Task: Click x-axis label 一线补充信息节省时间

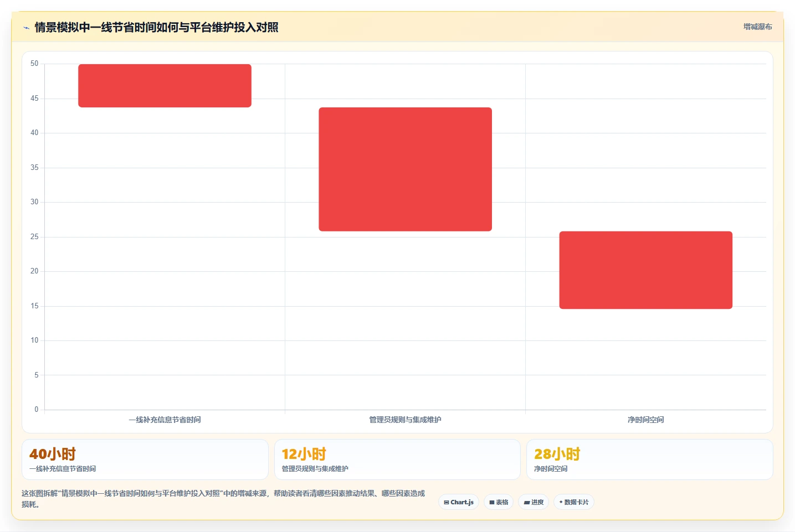Action: (x=165, y=420)
